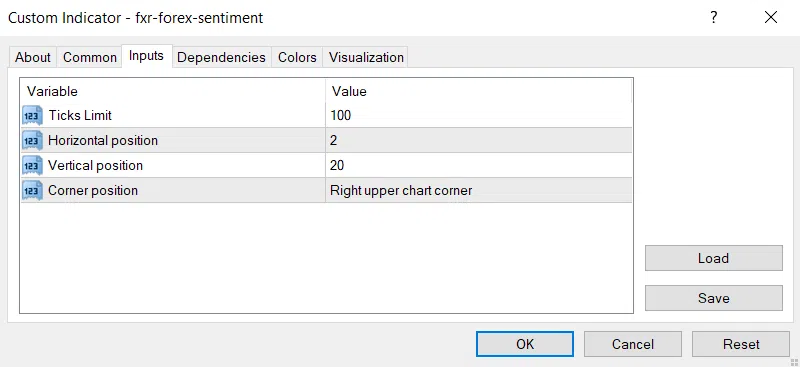
Task: Open the Corner position value dropdown
Action: [479, 190]
